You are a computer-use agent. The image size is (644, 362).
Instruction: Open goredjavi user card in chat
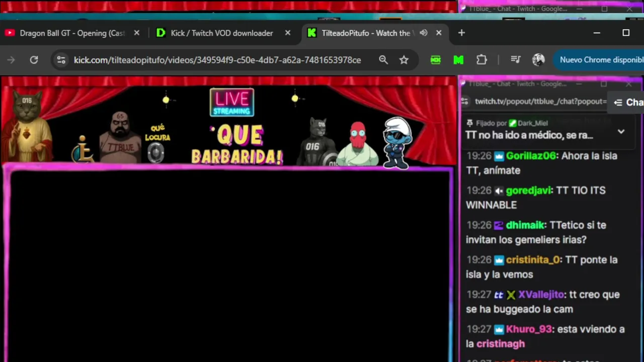[x=528, y=191]
